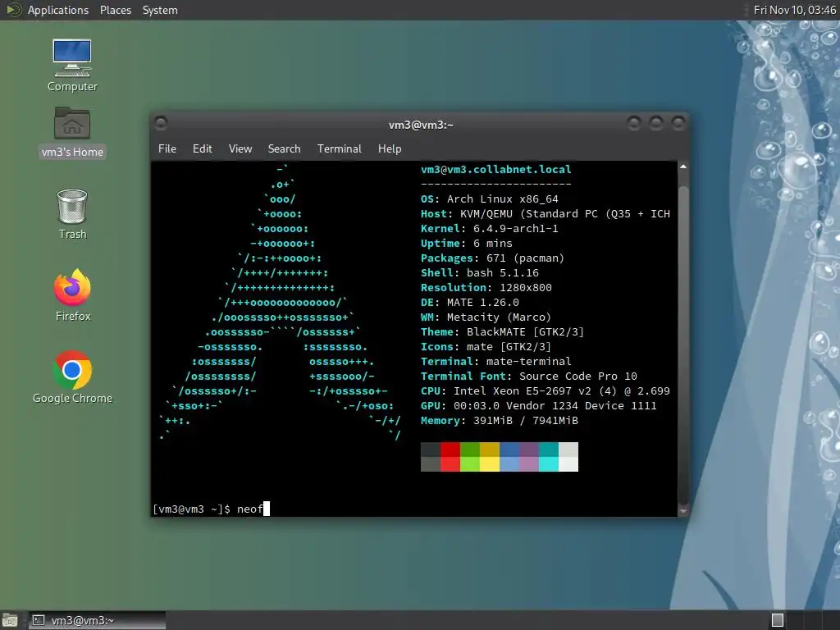Open the terminal Search menu
840x630 pixels.
click(284, 148)
